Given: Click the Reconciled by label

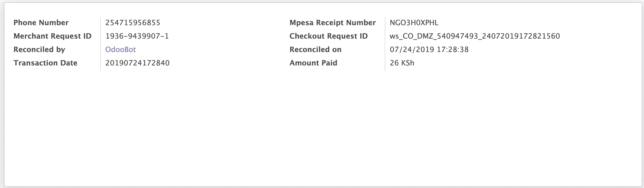Looking at the screenshot, I should pos(39,50).
